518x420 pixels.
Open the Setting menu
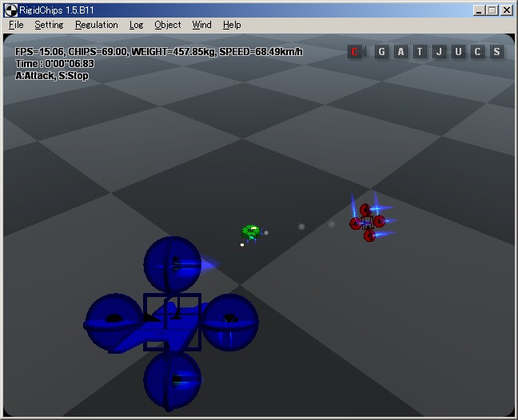tap(49, 25)
